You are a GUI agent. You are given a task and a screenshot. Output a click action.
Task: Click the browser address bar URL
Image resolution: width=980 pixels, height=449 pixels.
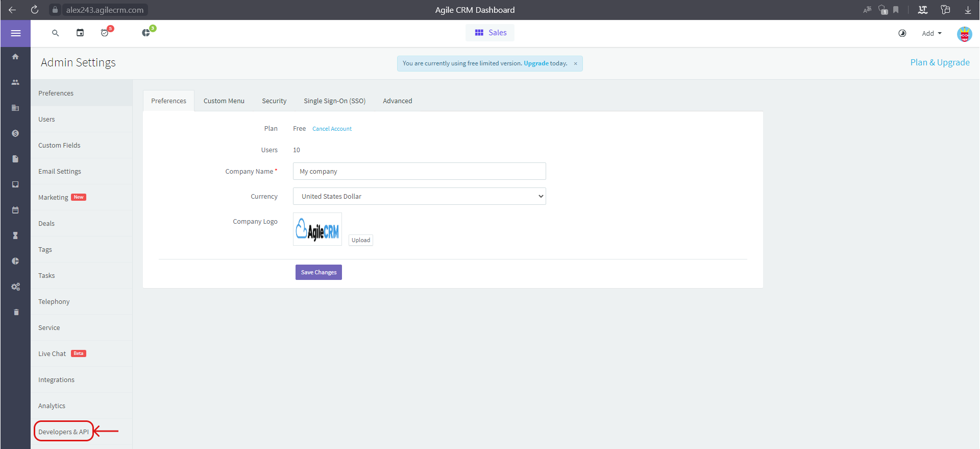[x=105, y=10]
